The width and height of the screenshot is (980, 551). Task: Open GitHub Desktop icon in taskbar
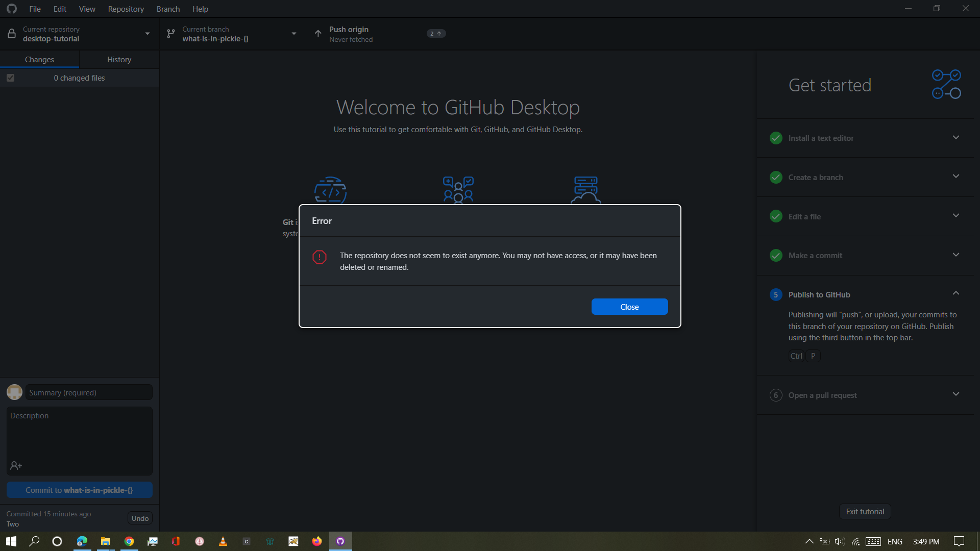click(x=340, y=541)
